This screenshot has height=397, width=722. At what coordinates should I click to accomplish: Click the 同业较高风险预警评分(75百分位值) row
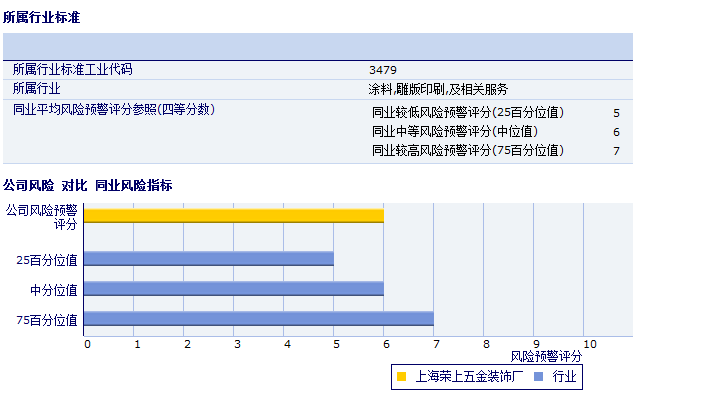(495, 151)
